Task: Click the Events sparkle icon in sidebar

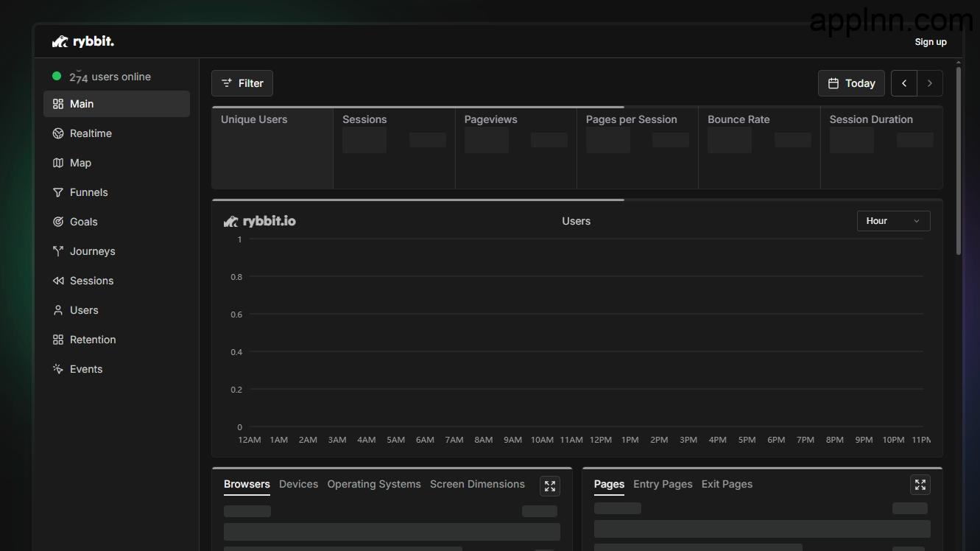Action: point(58,369)
